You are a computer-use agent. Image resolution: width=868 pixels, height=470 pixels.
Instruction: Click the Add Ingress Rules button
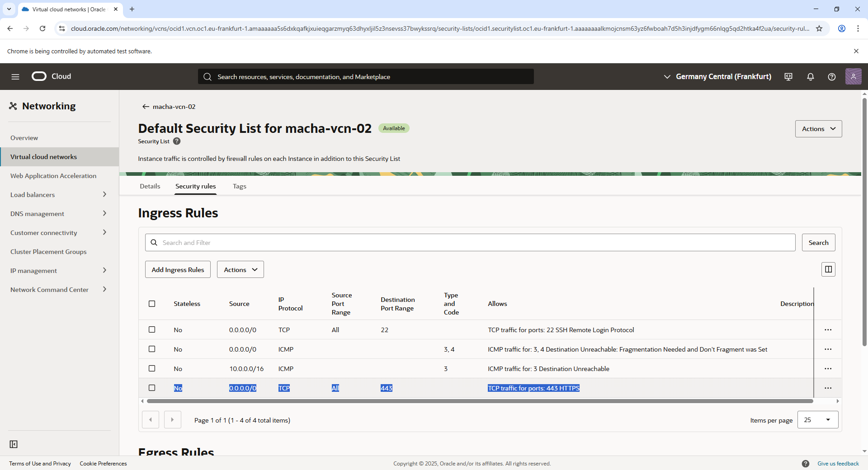178,270
